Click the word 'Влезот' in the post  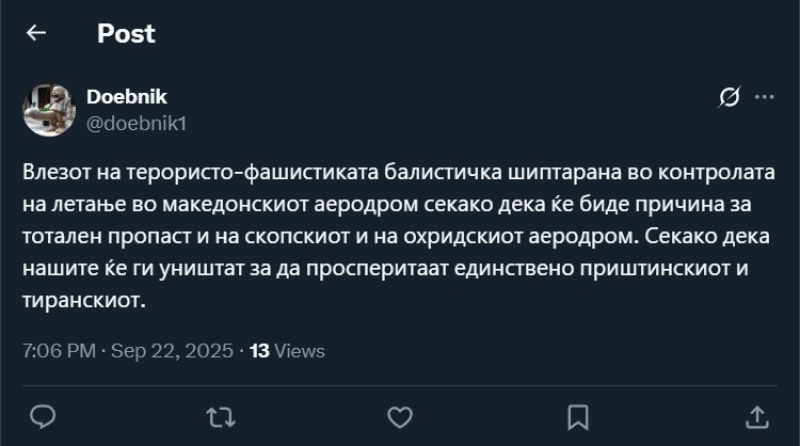click(x=54, y=171)
